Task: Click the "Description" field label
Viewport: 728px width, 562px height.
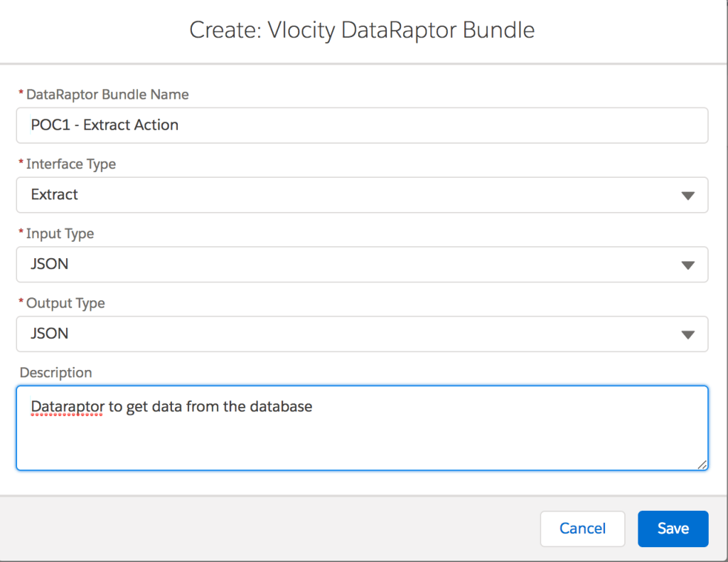Action: (56, 373)
